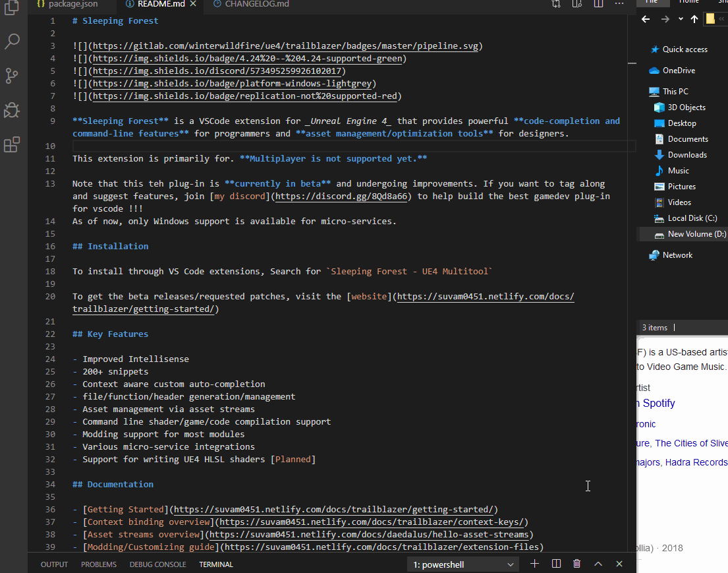Select the README.md editor tab
The height and width of the screenshot is (573, 728).
coord(161,4)
